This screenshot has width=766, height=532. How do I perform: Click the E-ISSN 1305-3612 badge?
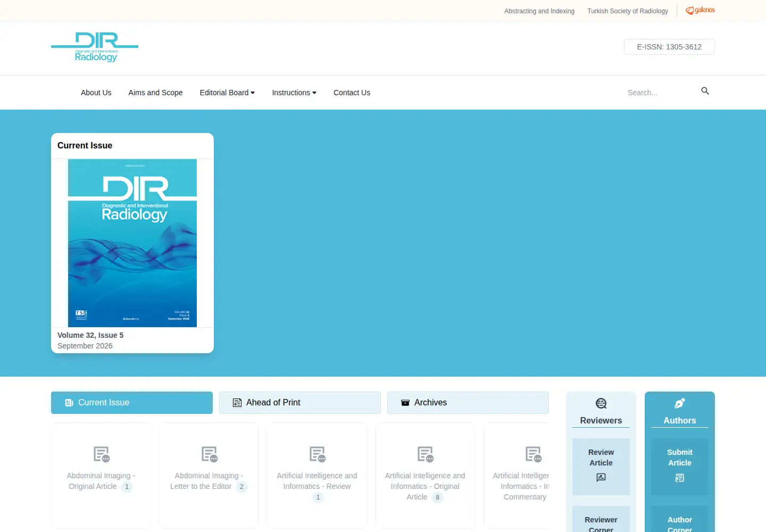click(669, 47)
